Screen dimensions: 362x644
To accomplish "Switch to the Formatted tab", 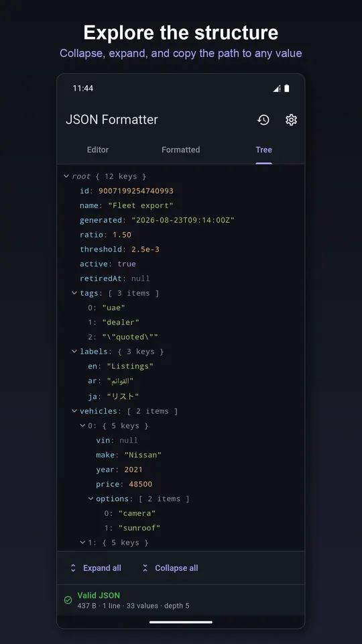I will 180,150.
